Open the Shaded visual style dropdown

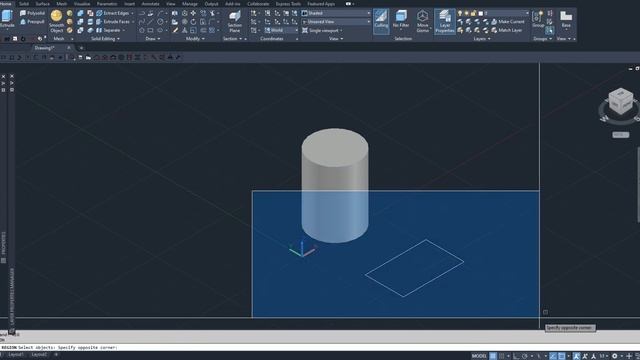pyautogui.click(x=336, y=13)
